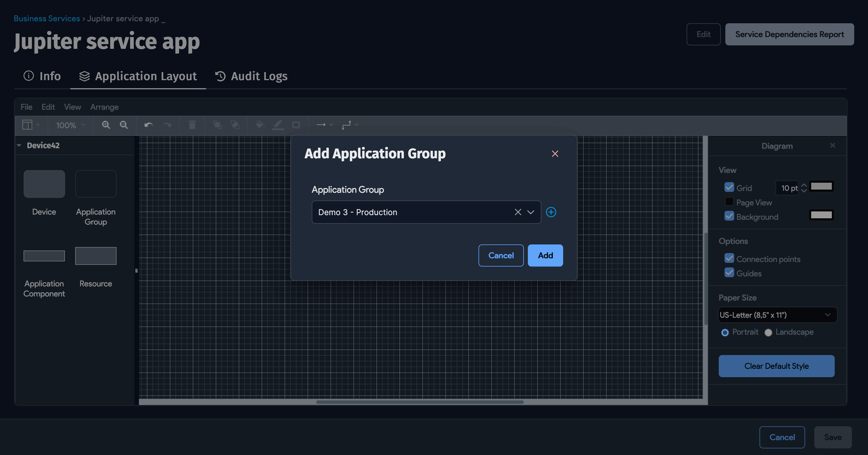Screen dimensions: 868x455
Task: Open the Arrange menu
Action: (104, 107)
